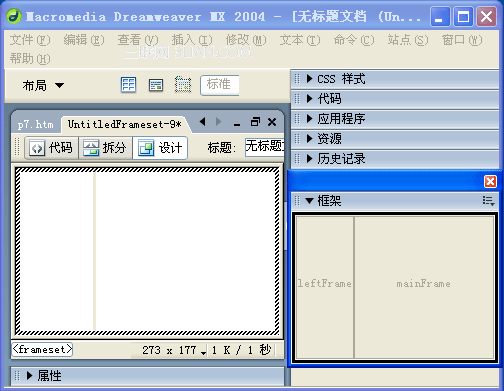Click the document toolbar gripper handle
The width and height of the screenshot is (504, 391).
pos(17,147)
